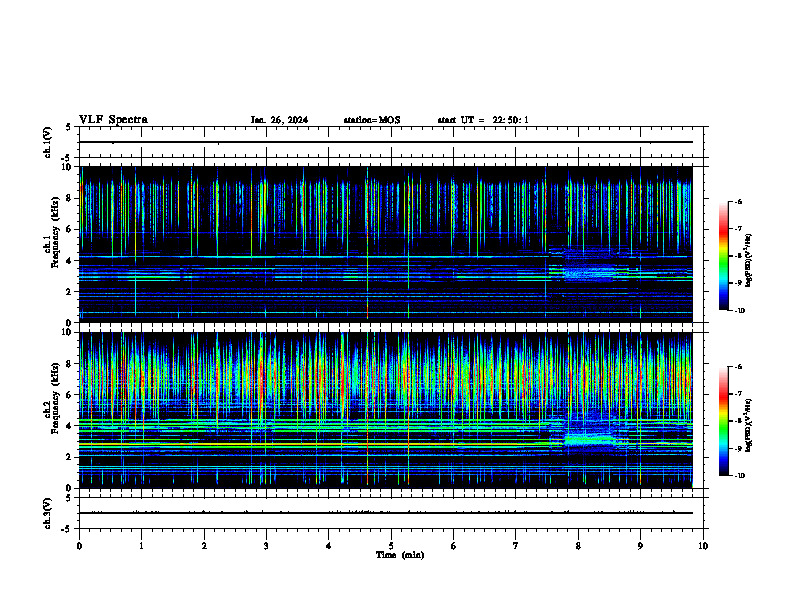The height and width of the screenshot is (612, 792).
Task: Click the 5 tick on Time axis
Action: tap(391, 546)
